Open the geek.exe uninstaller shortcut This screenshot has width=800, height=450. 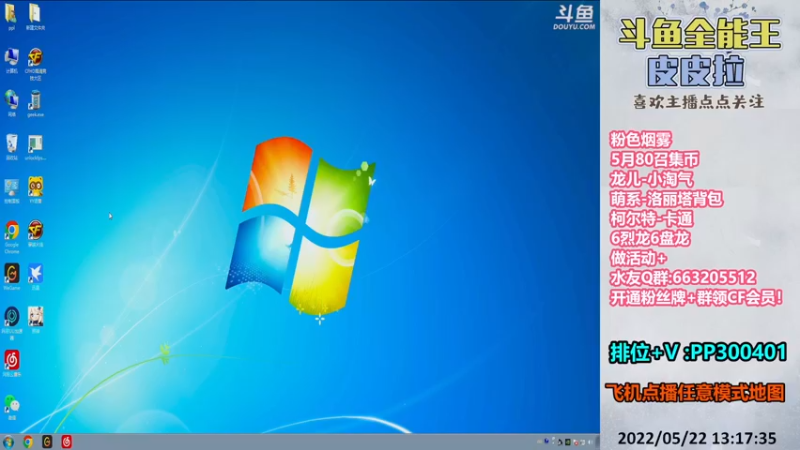[x=35, y=103]
